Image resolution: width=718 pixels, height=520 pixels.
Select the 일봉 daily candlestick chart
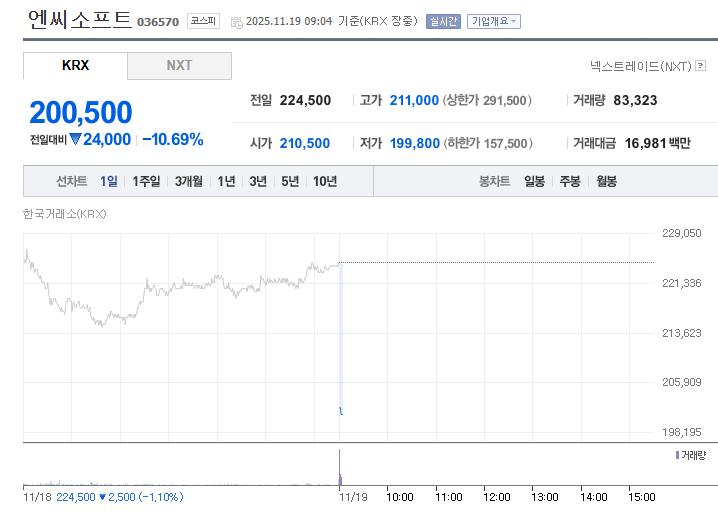coord(534,181)
